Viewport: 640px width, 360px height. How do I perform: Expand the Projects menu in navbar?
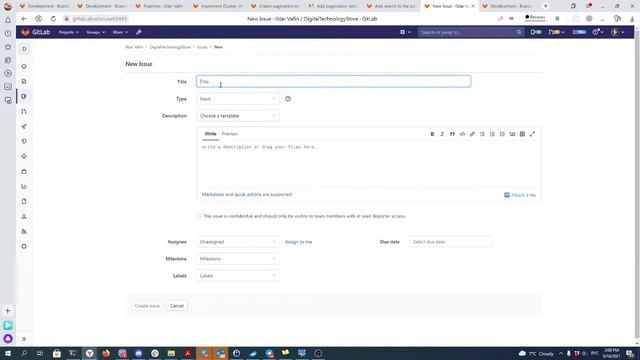(x=69, y=32)
